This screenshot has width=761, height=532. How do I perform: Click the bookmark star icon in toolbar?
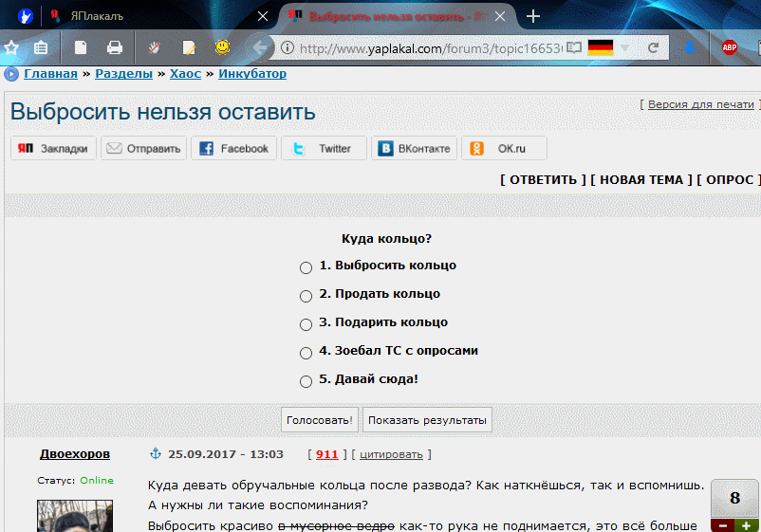11,47
